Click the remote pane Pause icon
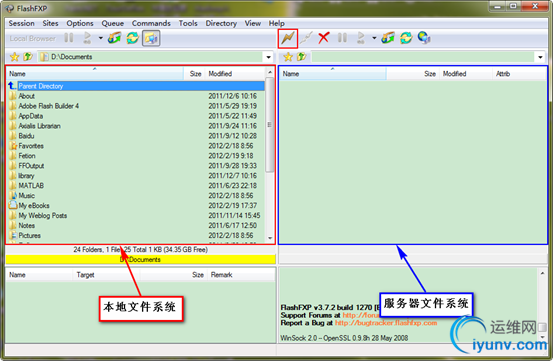Image resolution: width=553 pixels, height=361 pixels. 342,38
